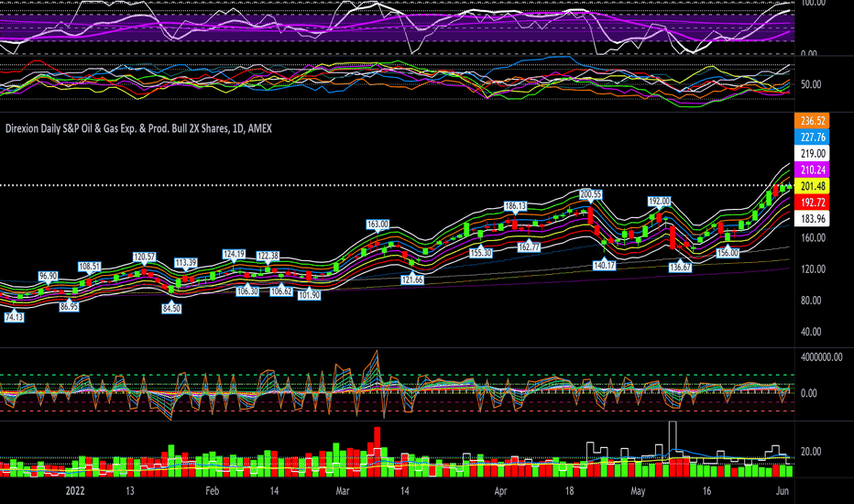Click the Direxion Daily S&P Oil & Gas chart title

click(x=138, y=128)
